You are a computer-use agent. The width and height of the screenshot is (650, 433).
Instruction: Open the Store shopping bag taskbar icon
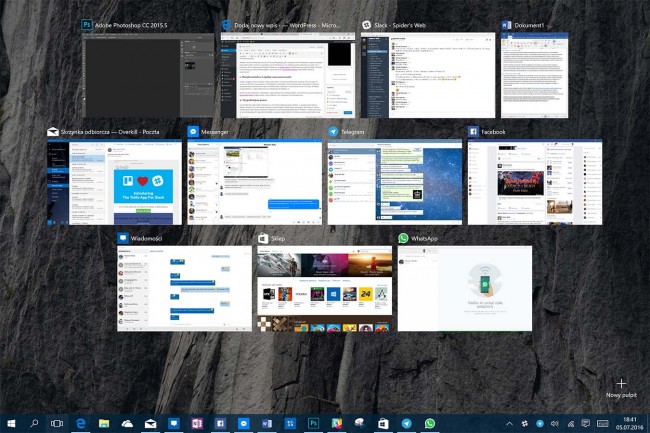pos(383,423)
